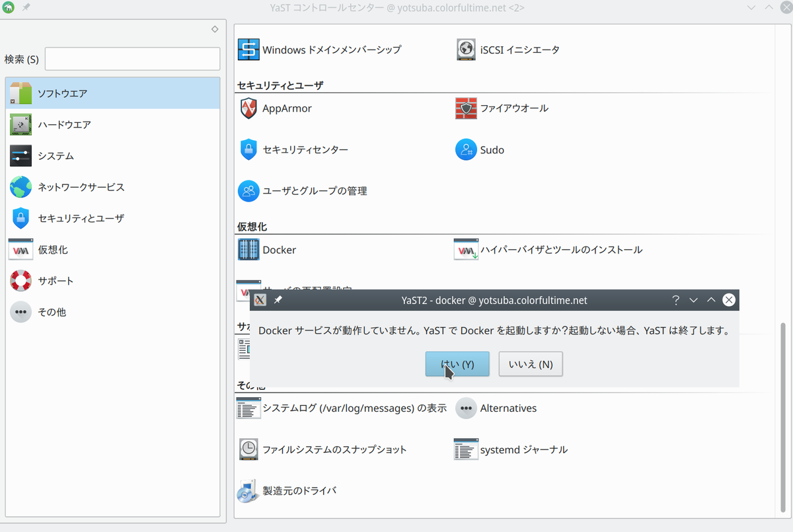
Task: Close the YaST control center window
Action: pos(786,7)
